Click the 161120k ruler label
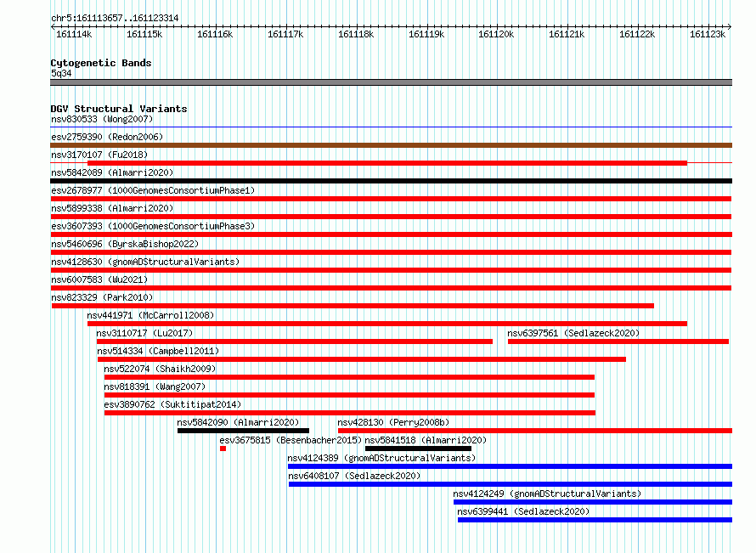Viewport: 756px width, 553px height. click(496, 34)
